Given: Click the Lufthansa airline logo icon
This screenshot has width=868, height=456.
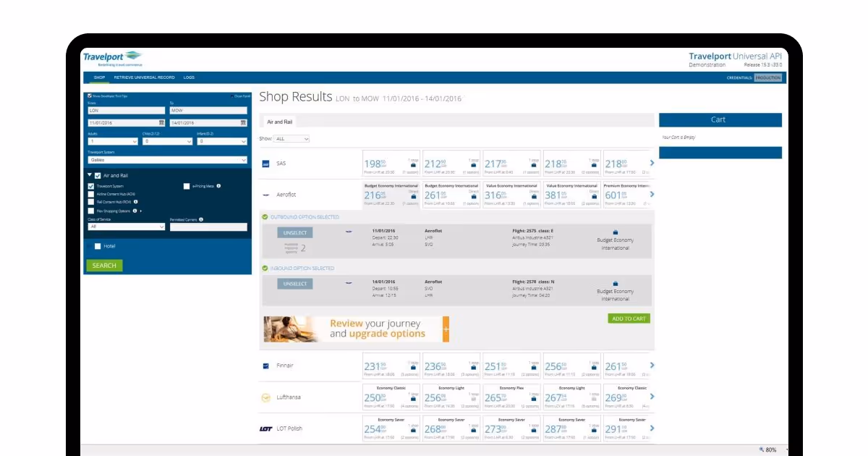Looking at the screenshot, I should 265,397.
